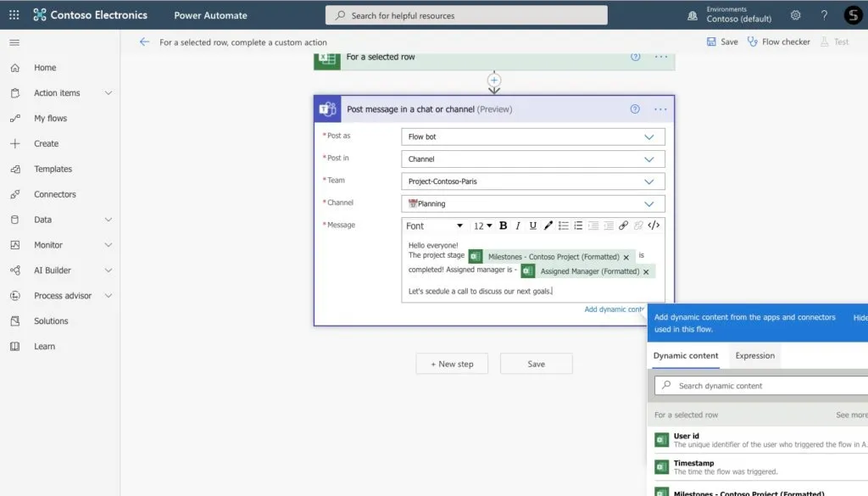Screen dimensions: 868x496
Task: Apply italic formatting to the message
Action: (518, 226)
